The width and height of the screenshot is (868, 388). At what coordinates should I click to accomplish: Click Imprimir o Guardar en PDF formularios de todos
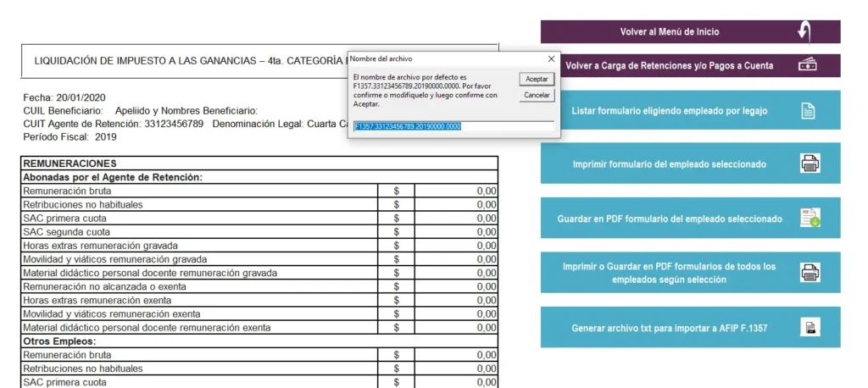tap(690, 272)
